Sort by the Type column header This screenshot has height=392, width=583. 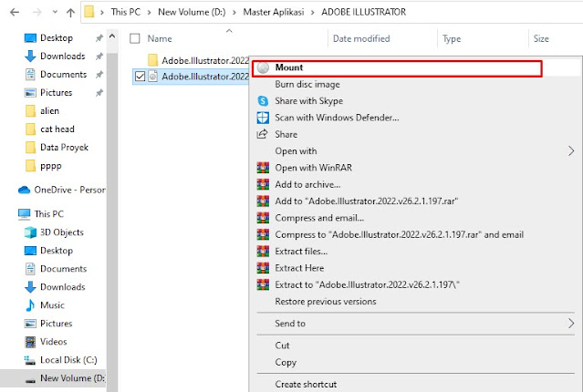tap(452, 38)
